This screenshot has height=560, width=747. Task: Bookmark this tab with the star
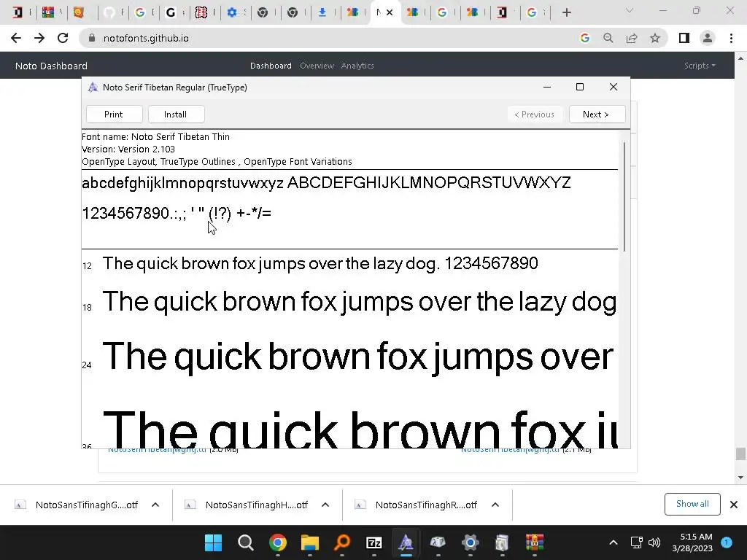tap(655, 38)
